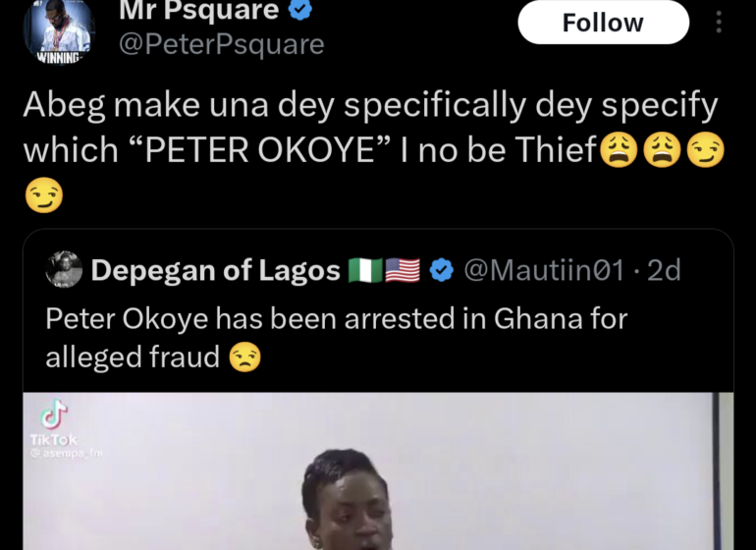The image size is (756, 550).
Task: Click the TikTok logo watermark on the video
Action: pyautogui.click(x=54, y=419)
